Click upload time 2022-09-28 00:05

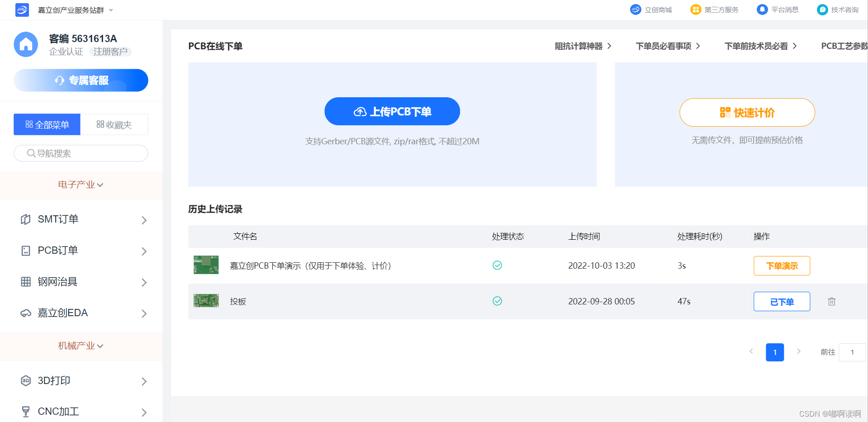[x=602, y=301]
